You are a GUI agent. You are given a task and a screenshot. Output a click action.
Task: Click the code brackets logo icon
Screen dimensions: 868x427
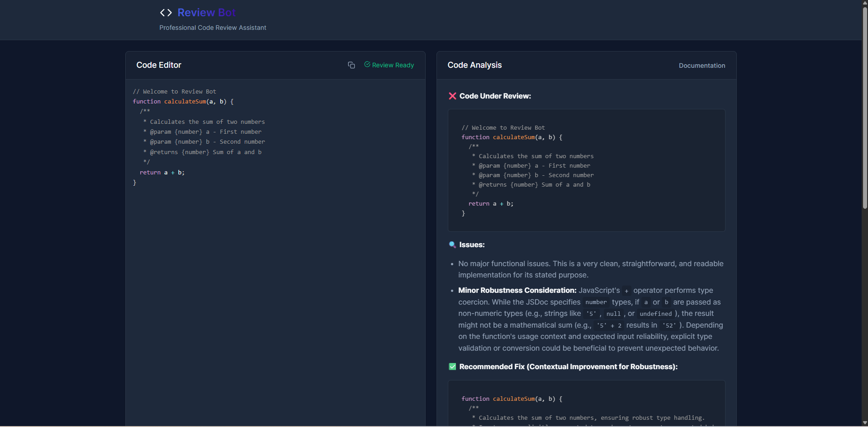click(166, 13)
